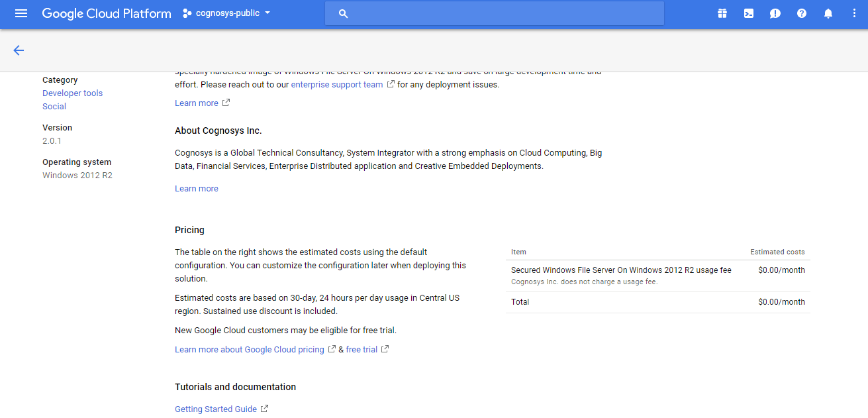The width and height of the screenshot is (868, 418).
Task: Click Learn more below the deployment description
Action: click(x=197, y=103)
